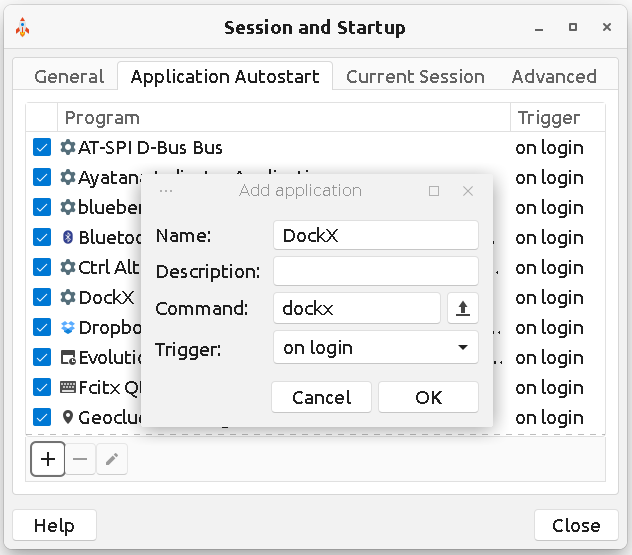The height and width of the screenshot is (555, 632).
Task: Switch to the General tab
Action: point(69,77)
